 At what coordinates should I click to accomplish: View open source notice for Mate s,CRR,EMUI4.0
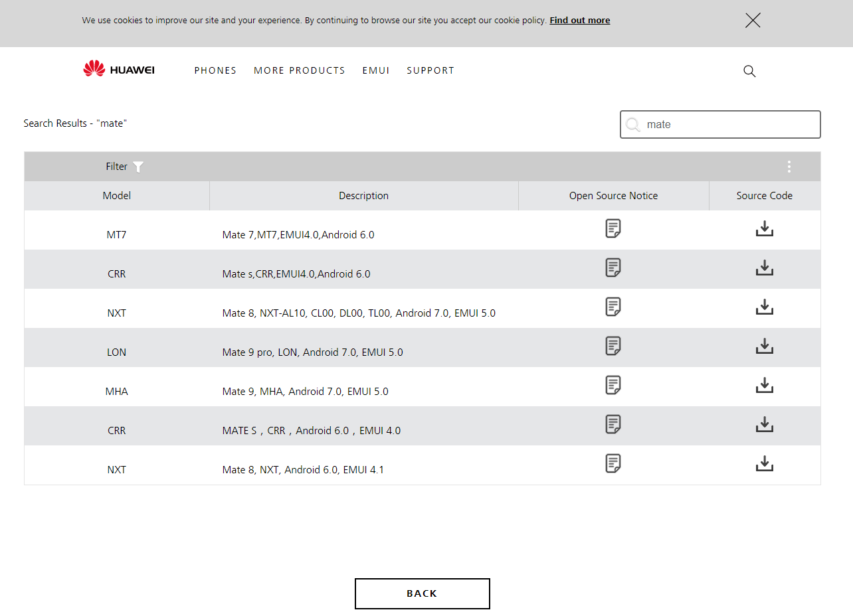(x=613, y=268)
